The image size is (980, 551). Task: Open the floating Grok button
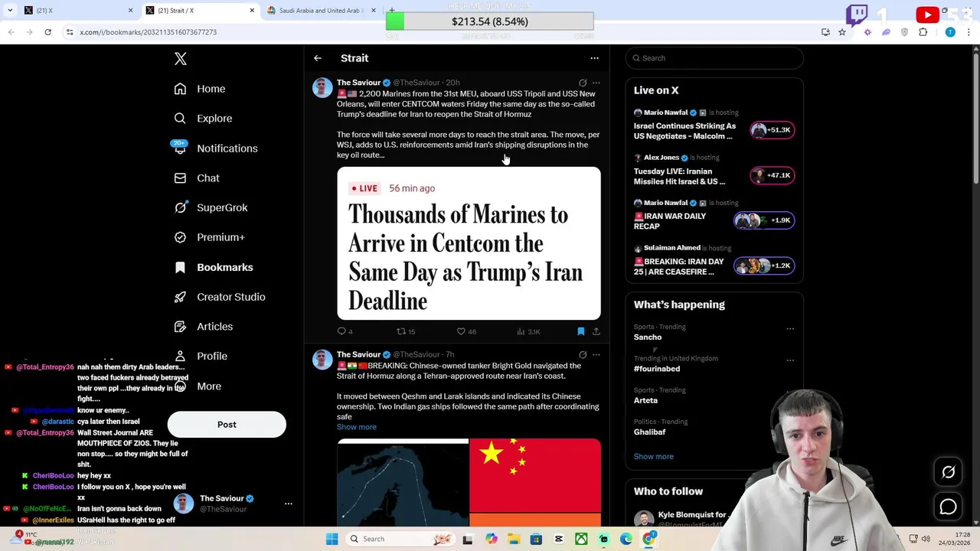949,472
